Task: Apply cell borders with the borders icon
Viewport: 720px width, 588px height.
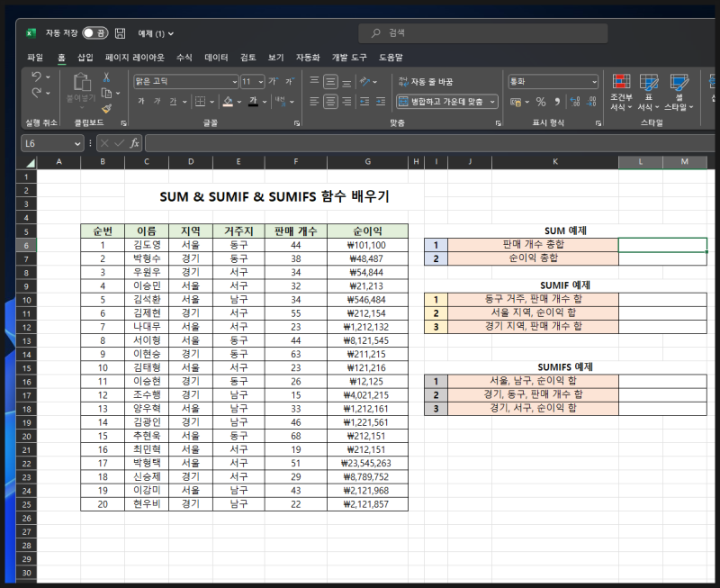Action: (200, 101)
